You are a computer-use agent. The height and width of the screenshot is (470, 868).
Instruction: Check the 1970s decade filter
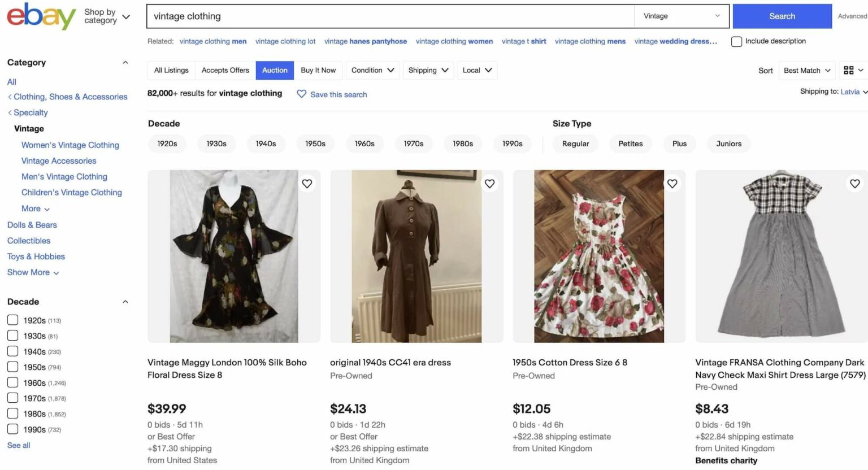pyautogui.click(x=12, y=398)
